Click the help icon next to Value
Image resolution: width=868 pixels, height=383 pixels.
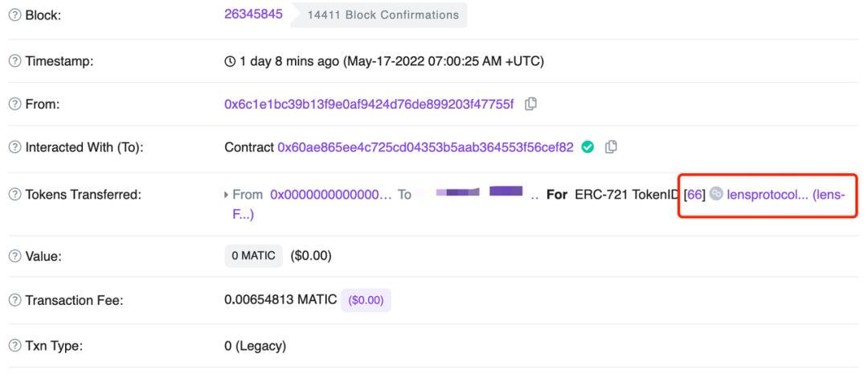click(15, 257)
